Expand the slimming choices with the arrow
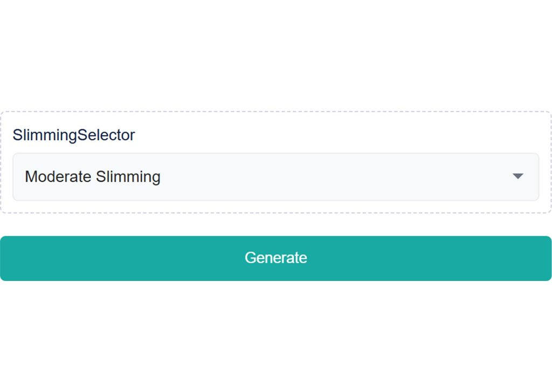Viewport: 552px width, 392px height. pyautogui.click(x=517, y=176)
